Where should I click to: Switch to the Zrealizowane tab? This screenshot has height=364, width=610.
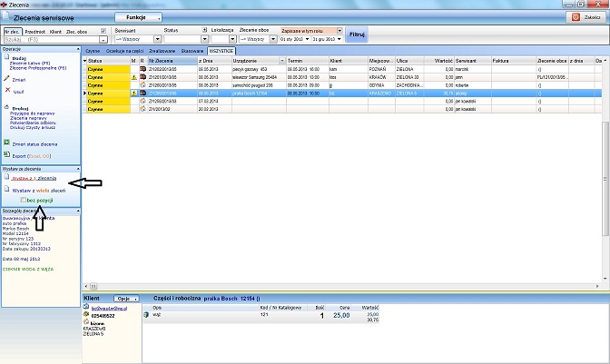click(162, 51)
